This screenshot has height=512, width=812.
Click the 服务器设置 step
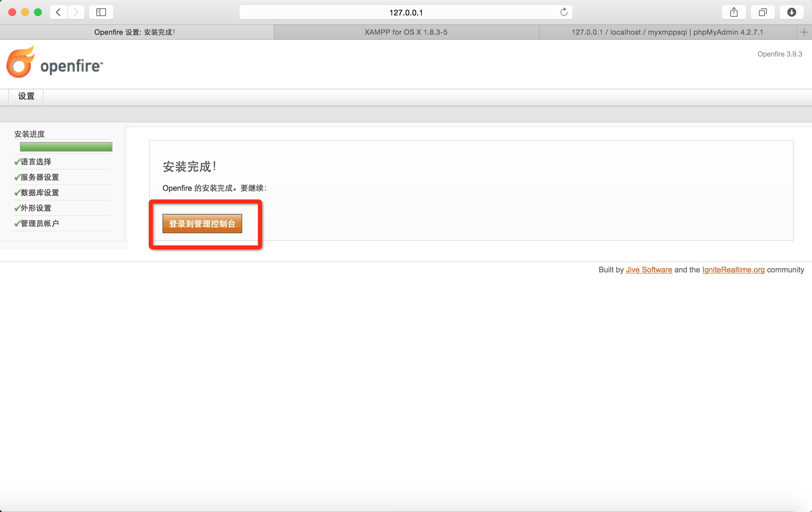[x=40, y=177]
